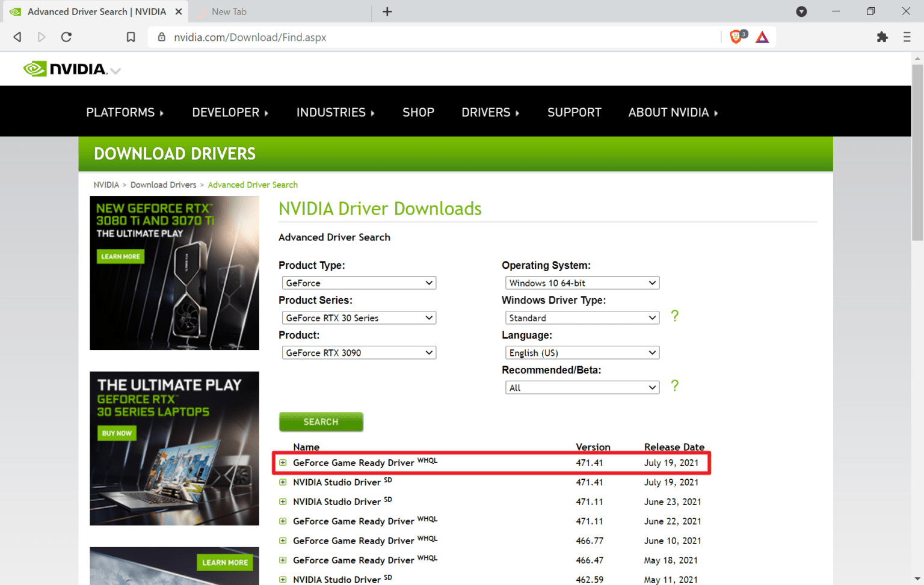Open the extensions puzzle icon

pyautogui.click(x=882, y=37)
